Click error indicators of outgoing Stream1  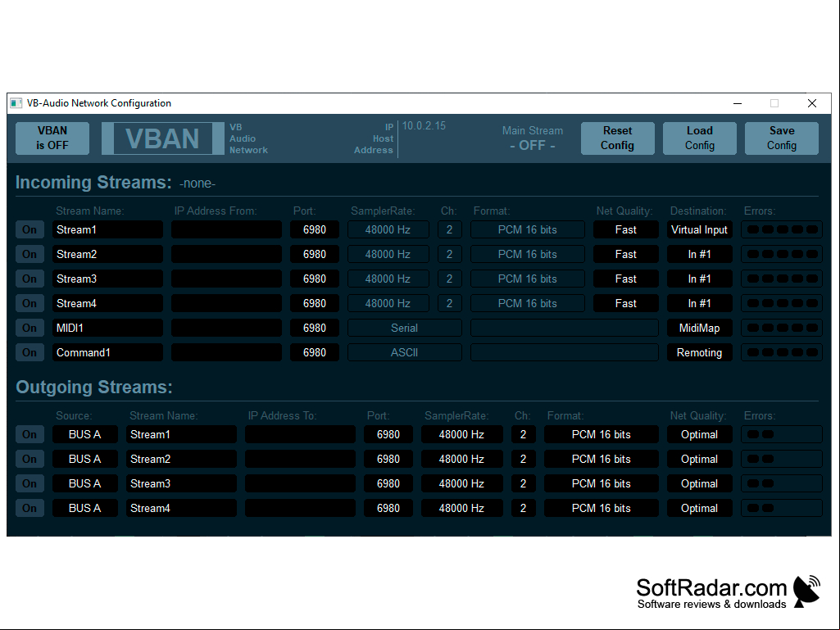[782, 434]
